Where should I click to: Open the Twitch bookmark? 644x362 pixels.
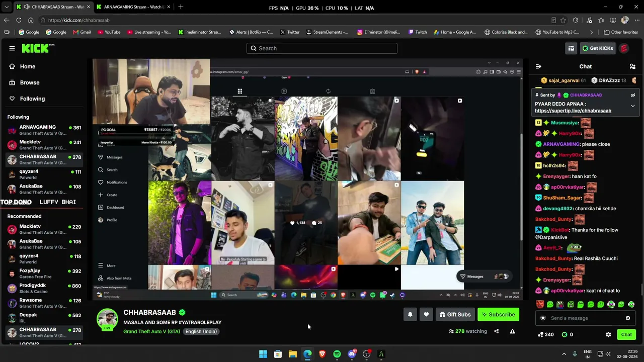click(x=418, y=32)
